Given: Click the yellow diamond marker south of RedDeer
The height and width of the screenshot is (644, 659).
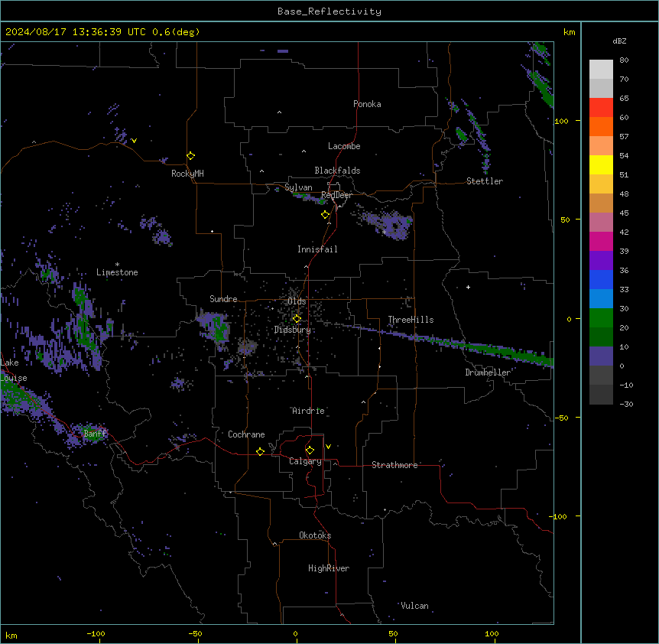Looking at the screenshot, I should click(x=325, y=215).
